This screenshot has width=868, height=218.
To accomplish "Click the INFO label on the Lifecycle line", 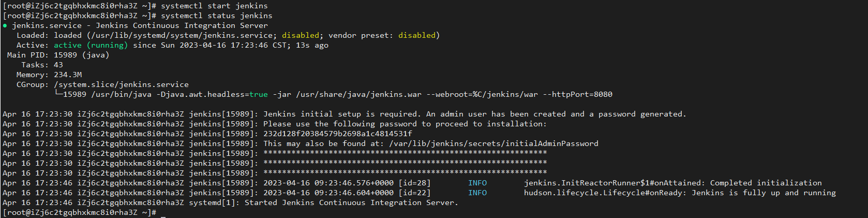I will 477,193.
